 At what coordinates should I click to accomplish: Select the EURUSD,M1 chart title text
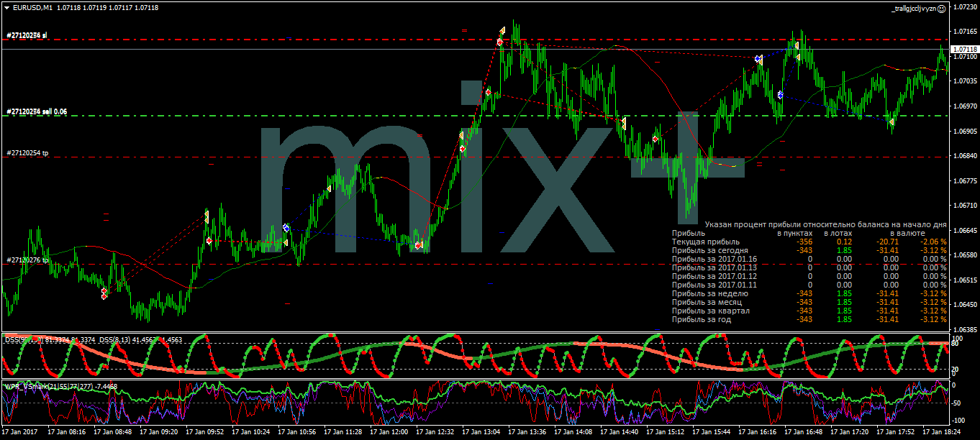click(x=32, y=7)
